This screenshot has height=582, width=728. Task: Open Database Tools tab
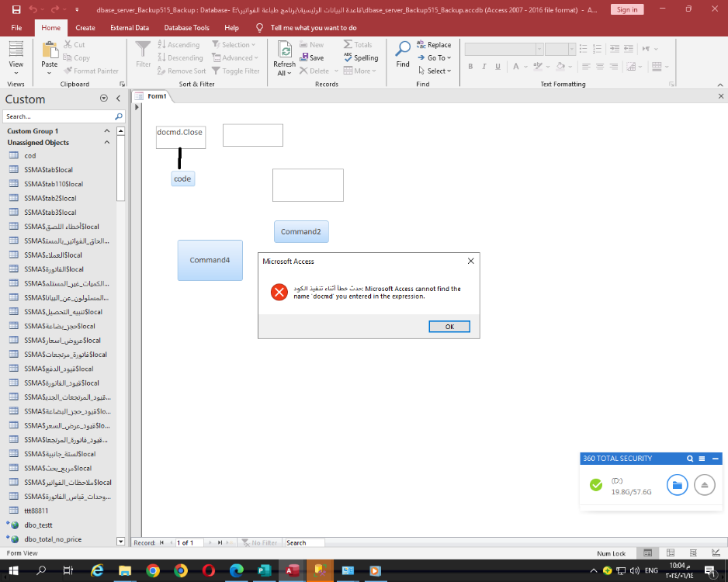tap(186, 28)
